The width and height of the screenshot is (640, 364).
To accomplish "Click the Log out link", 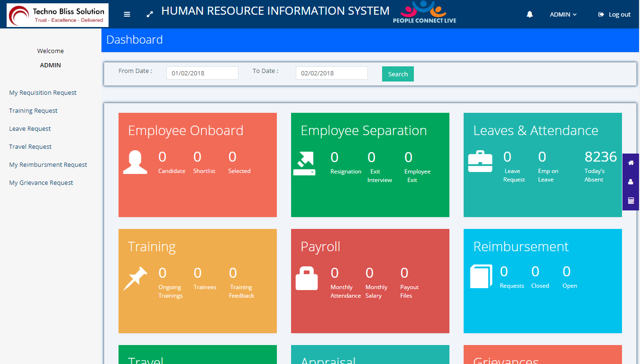I will pyautogui.click(x=614, y=15).
